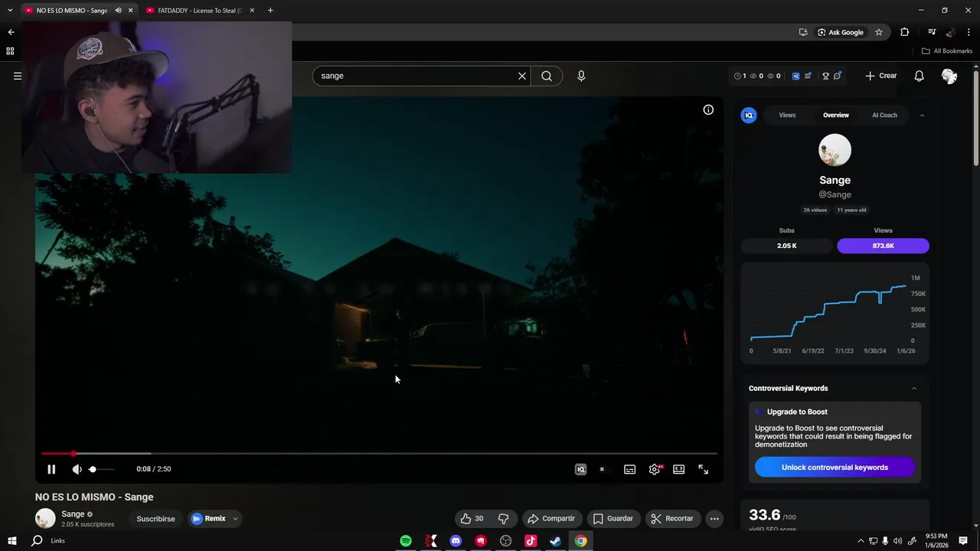
Task: Open the Windows Start menu
Action: click(x=12, y=541)
